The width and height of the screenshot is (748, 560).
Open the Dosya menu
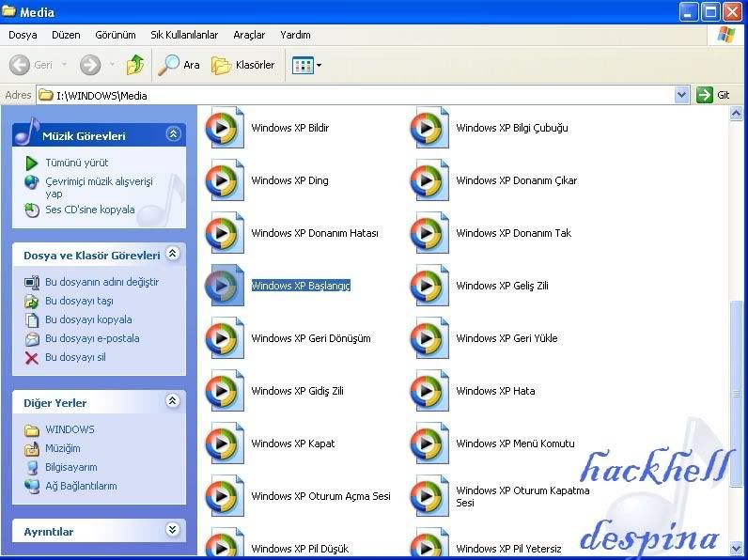click(x=23, y=35)
